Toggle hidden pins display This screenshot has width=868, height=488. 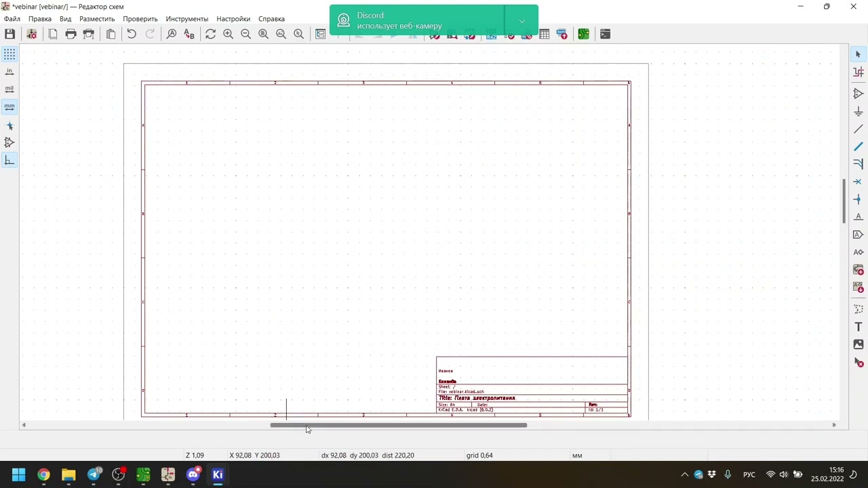tap(9, 143)
